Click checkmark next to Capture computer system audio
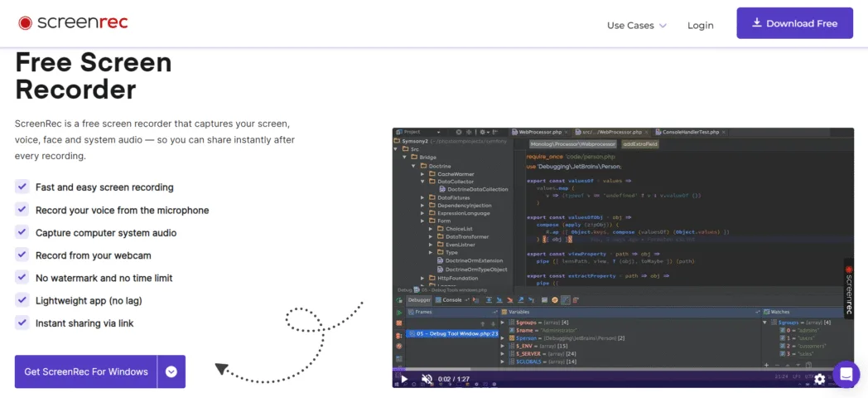The image size is (868, 398). coord(22,233)
